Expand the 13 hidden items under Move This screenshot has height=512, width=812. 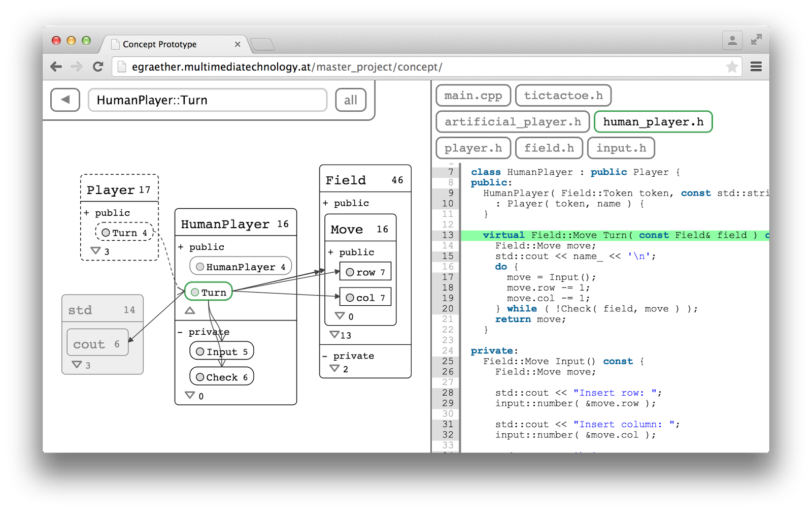click(334, 334)
